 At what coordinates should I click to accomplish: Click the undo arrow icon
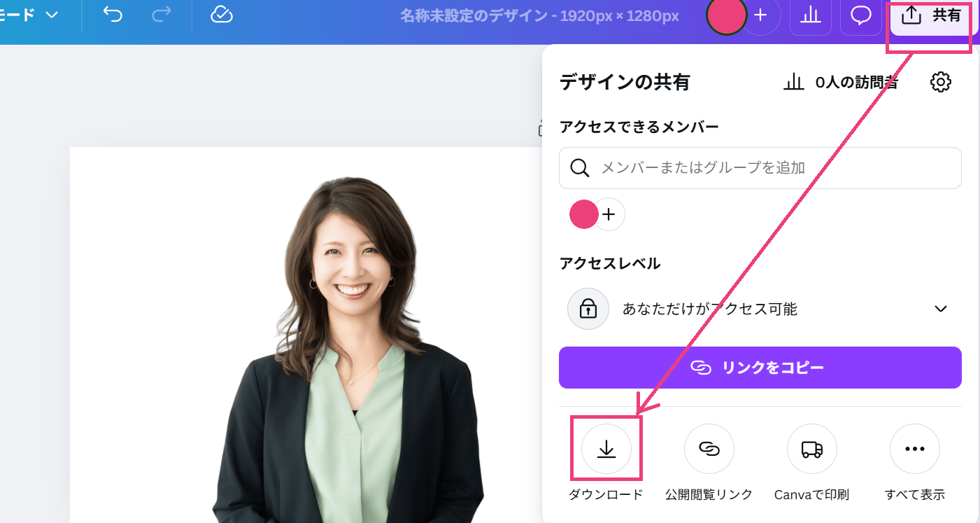(x=112, y=15)
